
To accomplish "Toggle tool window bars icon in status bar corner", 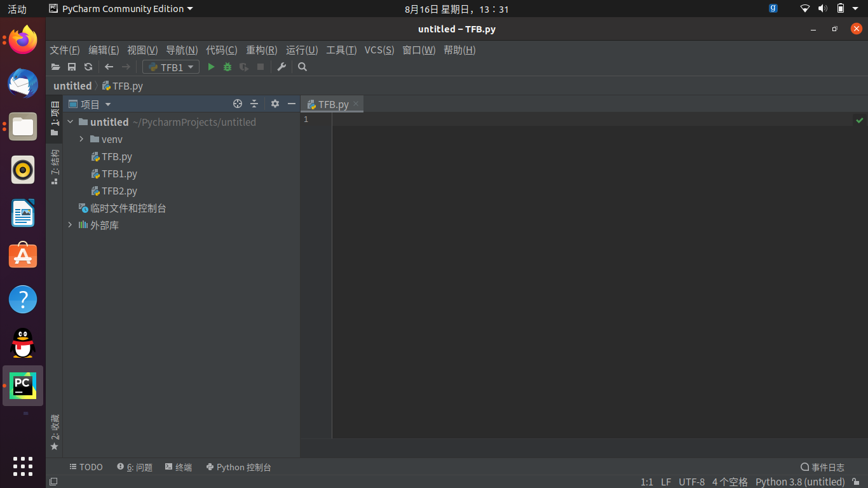I will 53,482.
